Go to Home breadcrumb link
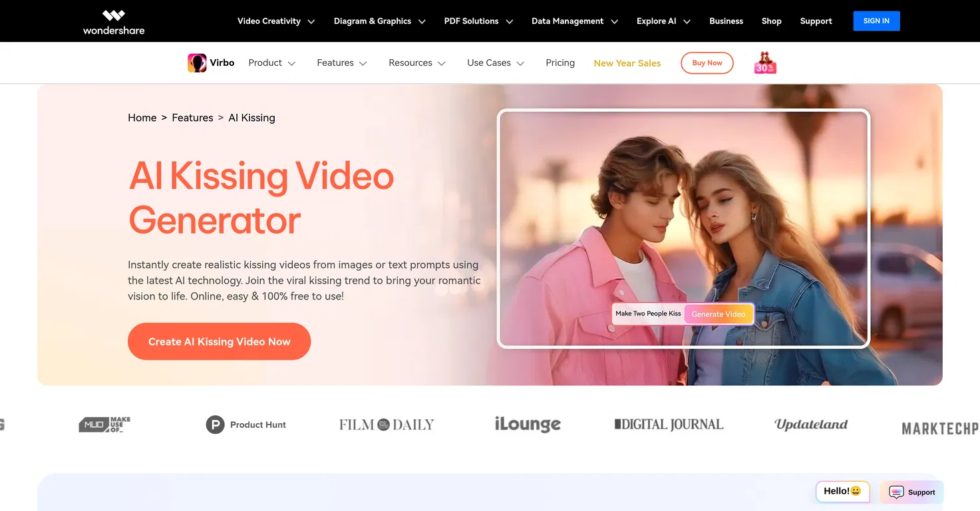The image size is (980, 511). 142,118
